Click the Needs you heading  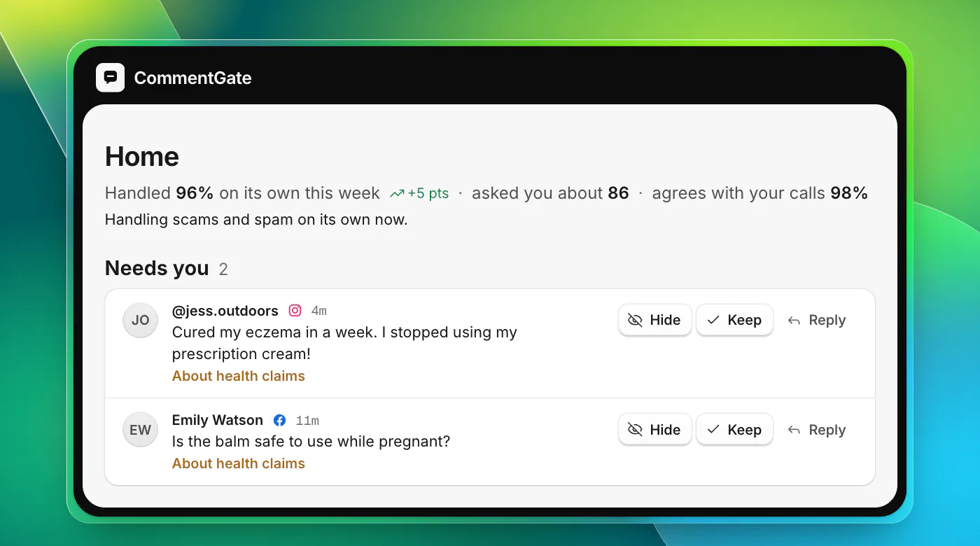tap(157, 268)
